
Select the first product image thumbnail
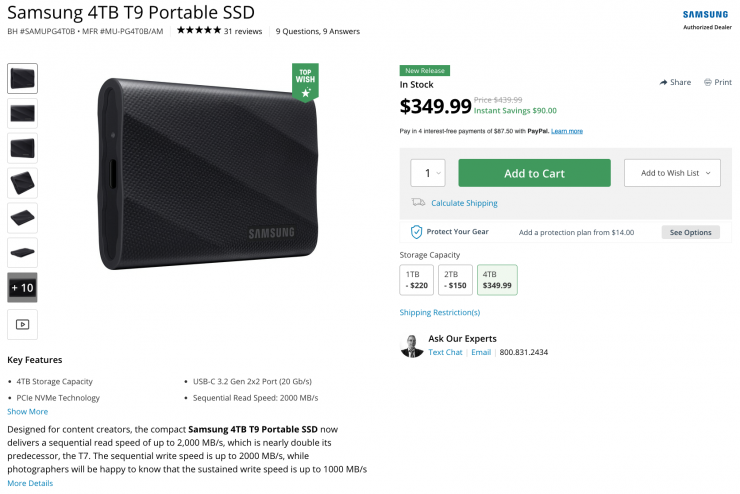[22, 79]
